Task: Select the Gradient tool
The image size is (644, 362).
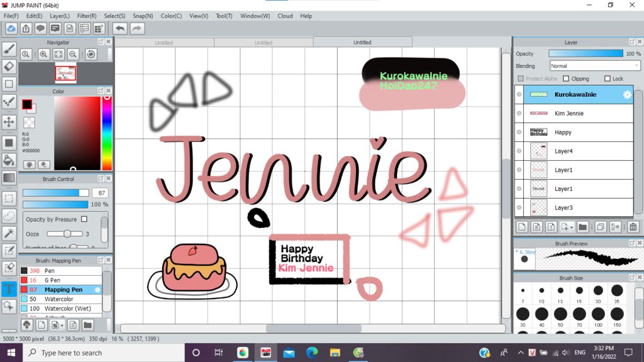Action: point(9,178)
